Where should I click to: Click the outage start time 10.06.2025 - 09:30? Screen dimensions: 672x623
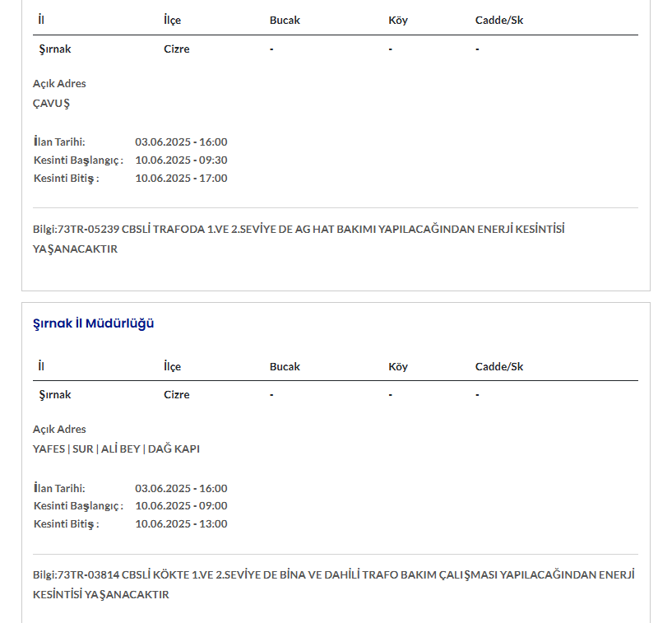pos(181,160)
